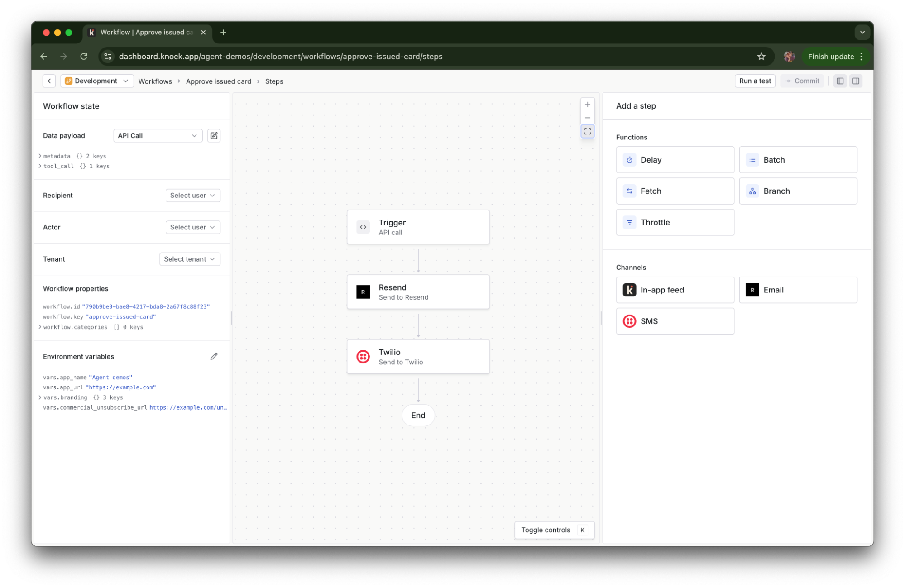Click the fit view canvas icon
This screenshot has width=905, height=588.
tap(587, 131)
